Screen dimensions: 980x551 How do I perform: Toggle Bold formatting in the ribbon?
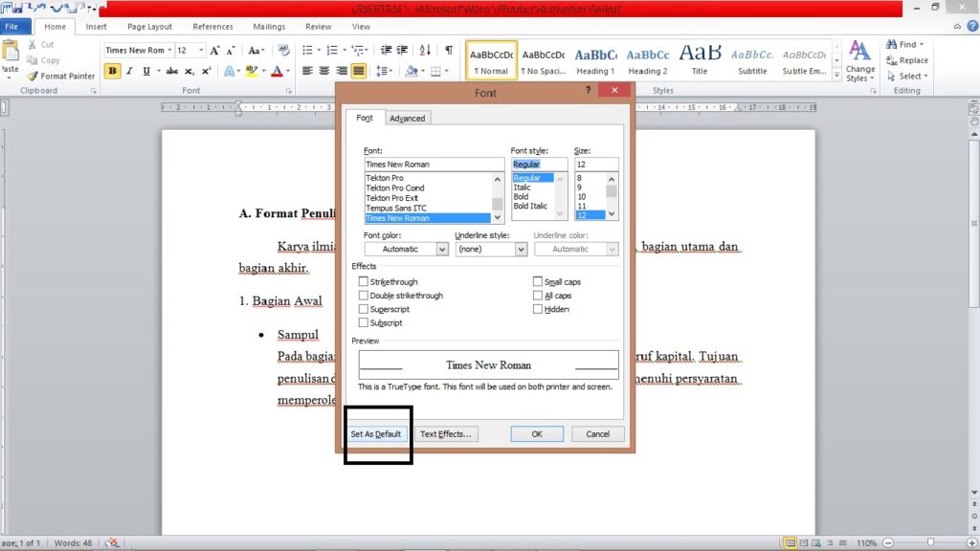pos(113,71)
